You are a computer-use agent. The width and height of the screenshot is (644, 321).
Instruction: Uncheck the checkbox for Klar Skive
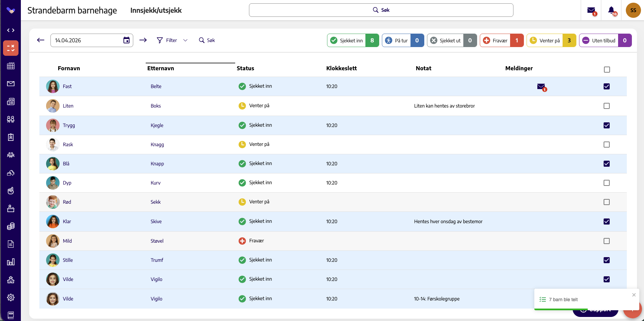607,222
